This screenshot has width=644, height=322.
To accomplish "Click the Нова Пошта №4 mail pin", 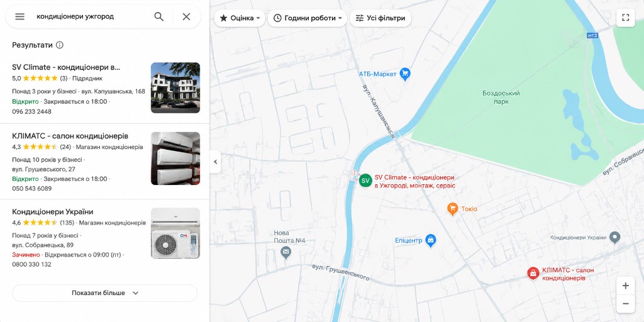I will coord(286,252).
